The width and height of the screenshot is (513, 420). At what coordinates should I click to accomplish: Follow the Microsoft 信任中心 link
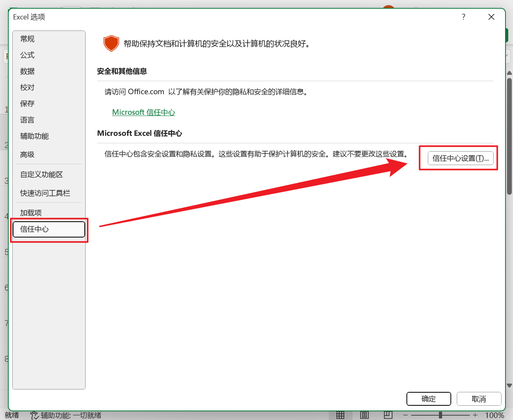click(143, 112)
